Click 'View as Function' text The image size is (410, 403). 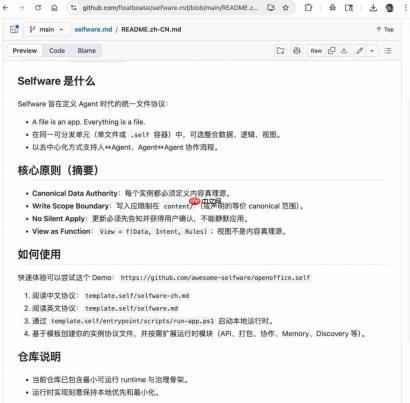pos(61,231)
